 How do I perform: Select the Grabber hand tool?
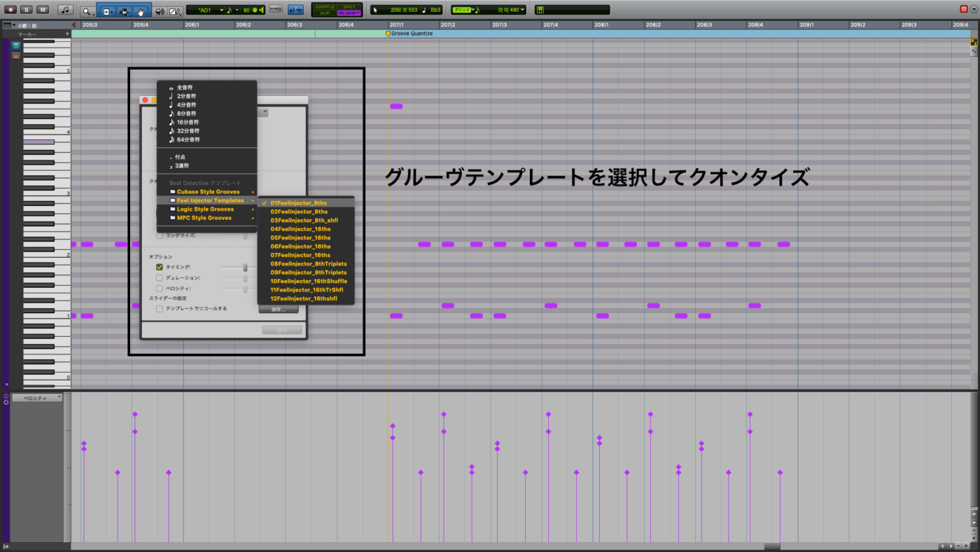click(141, 11)
